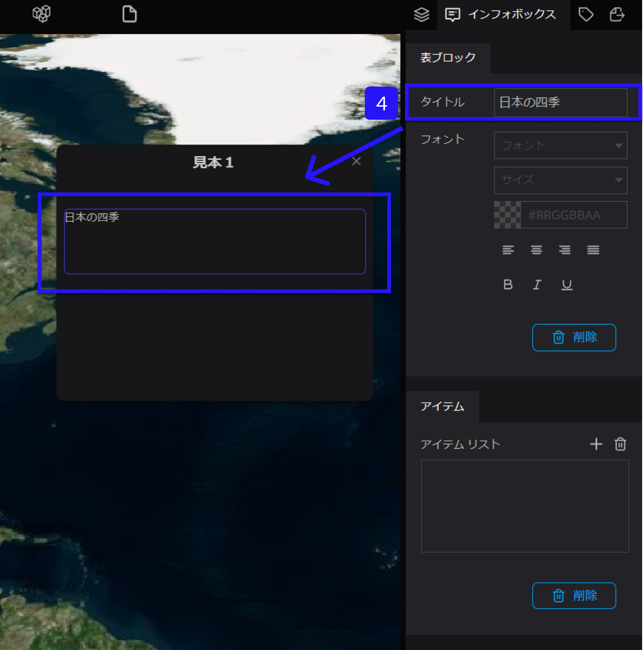
Task: Toggle bold formatting
Action: pyautogui.click(x=508, y=284)
